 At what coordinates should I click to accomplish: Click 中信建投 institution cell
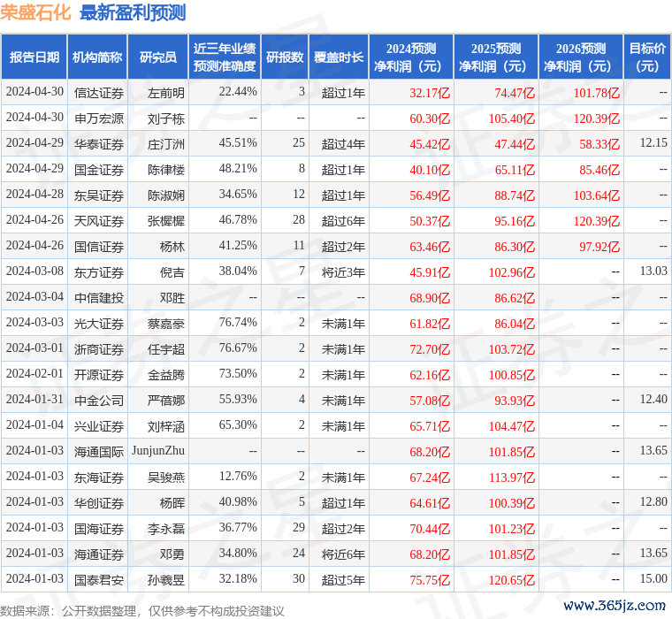[x=99, y=298]
